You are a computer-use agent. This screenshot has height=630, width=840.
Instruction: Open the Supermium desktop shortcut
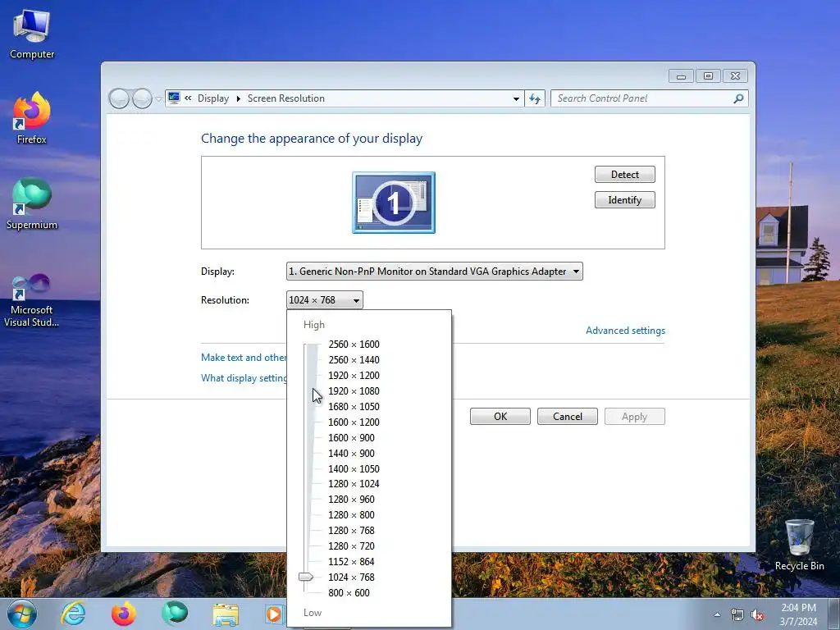point(32,203)
